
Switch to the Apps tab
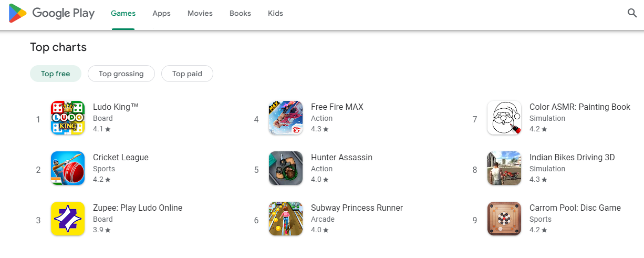[161, 14]
